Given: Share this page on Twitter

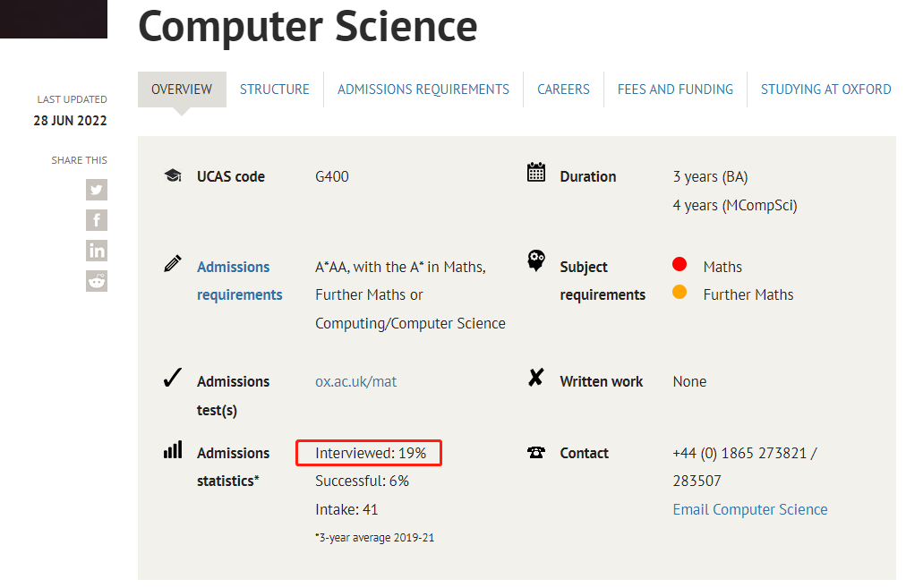Looking at the screenshot, I should click(x=97, y=190).
